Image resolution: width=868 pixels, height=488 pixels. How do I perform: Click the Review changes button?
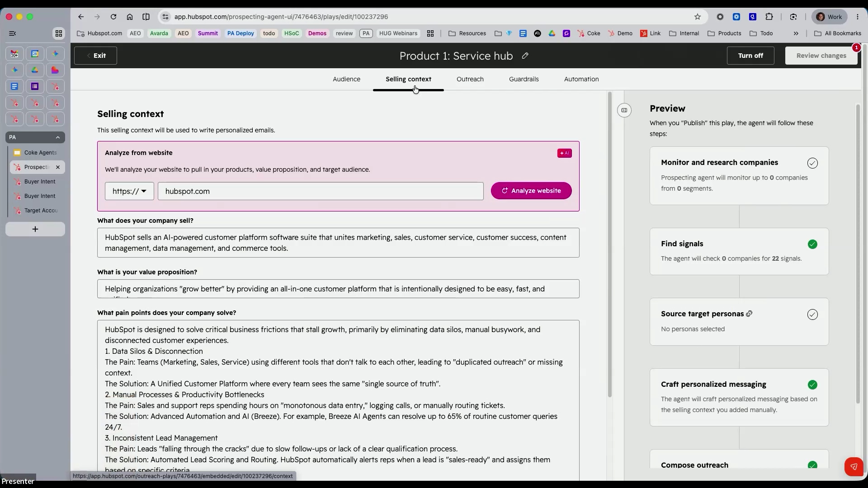pyautogui.click(x=821, y=56)
